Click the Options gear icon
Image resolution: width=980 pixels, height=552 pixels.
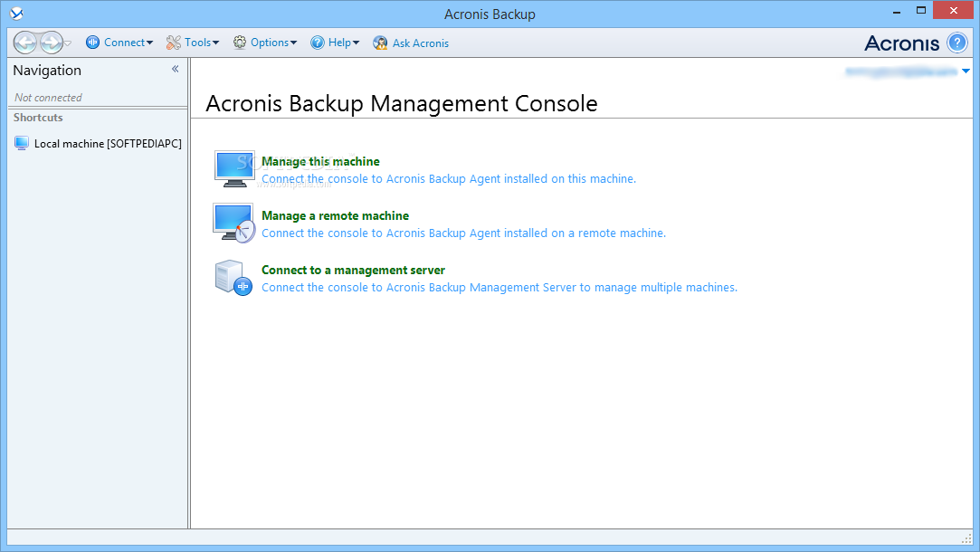click(240, 43)
